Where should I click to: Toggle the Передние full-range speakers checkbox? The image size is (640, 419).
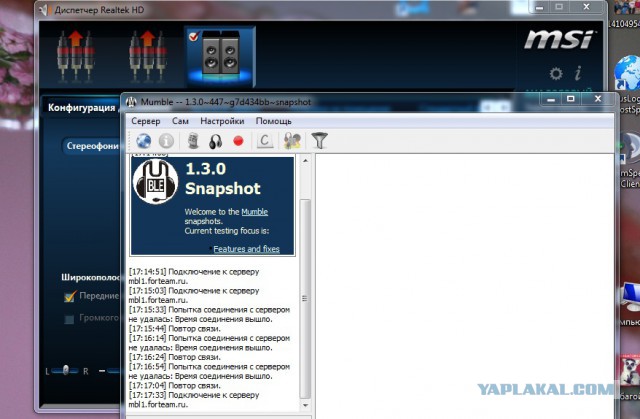click(70, 296)
